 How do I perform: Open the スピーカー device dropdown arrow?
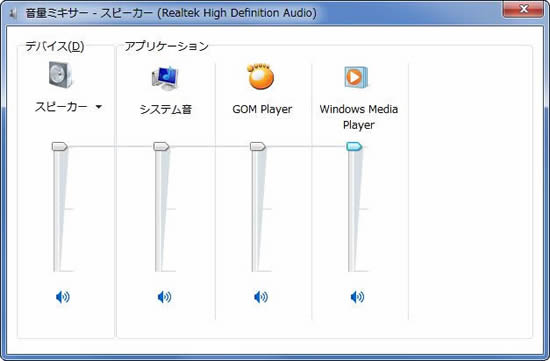tap(99, 107)
